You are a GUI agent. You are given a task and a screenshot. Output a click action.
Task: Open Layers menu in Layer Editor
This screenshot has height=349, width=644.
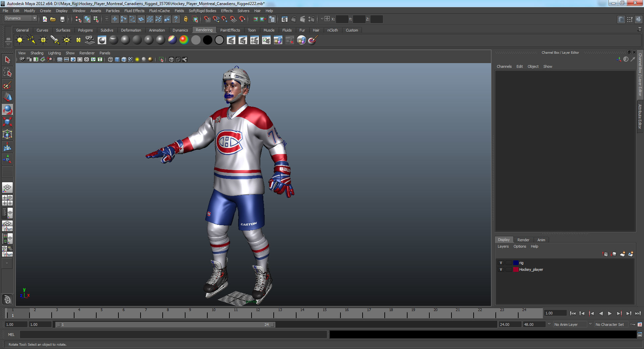point(503,246)
